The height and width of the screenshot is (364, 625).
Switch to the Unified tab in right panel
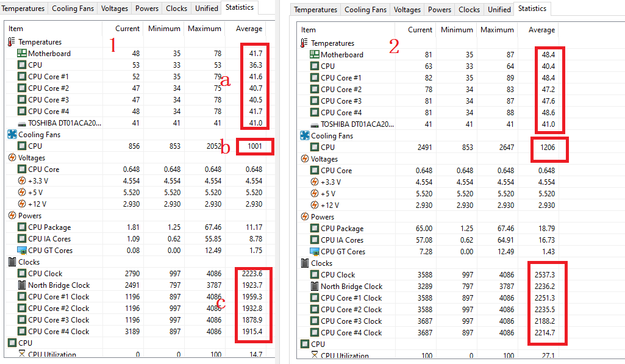(x=499, y=10)
